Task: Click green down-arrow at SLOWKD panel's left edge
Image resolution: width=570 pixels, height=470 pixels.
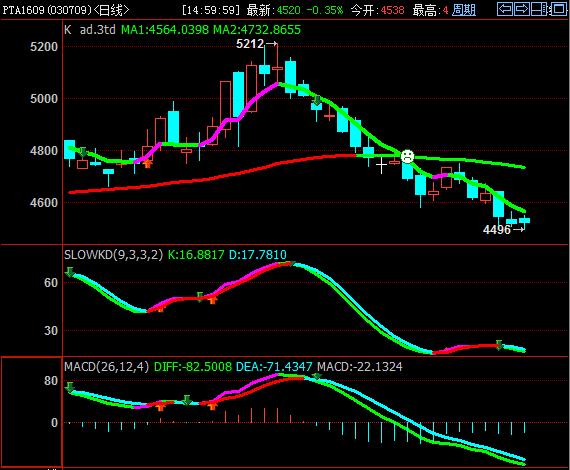Action: pos(70,272)
